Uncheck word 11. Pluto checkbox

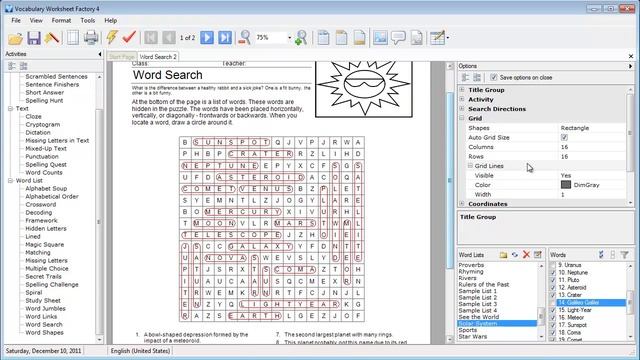coord(553,280)
